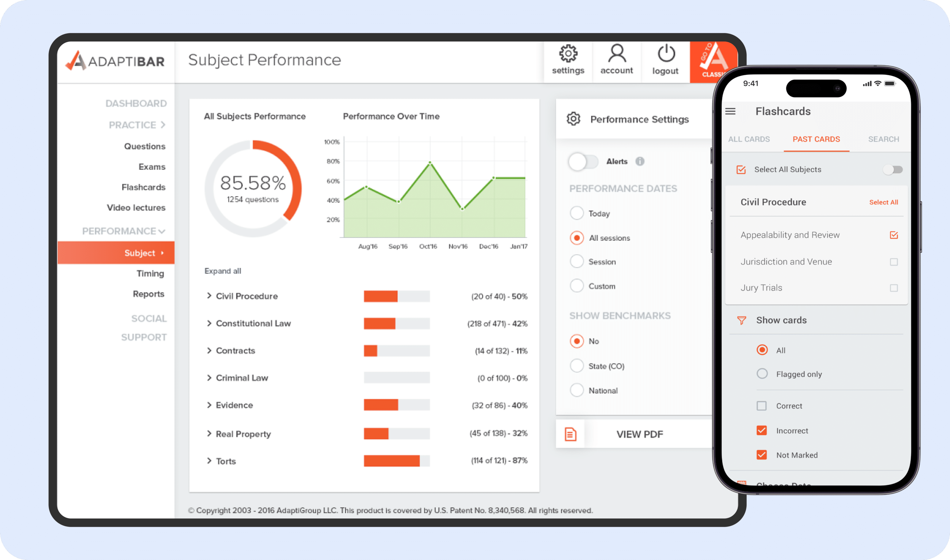Go to Classic orange logo button
Screen dimensions: 950x560
713,62
